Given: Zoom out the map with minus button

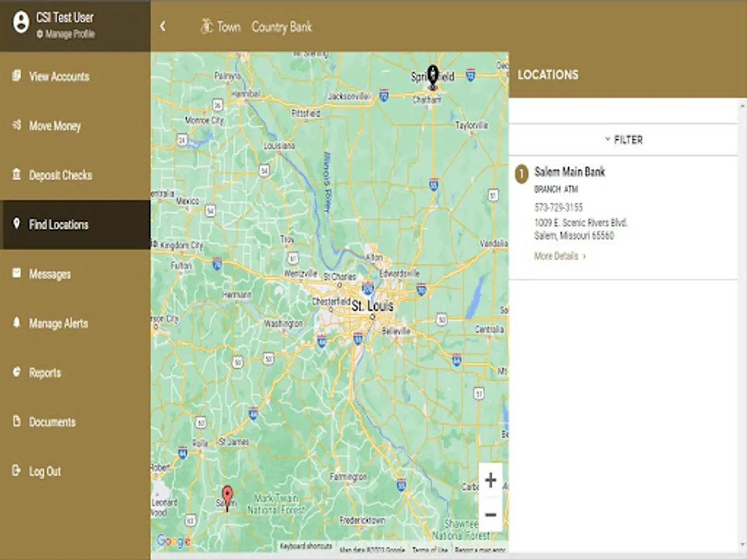Looking at the screenshot, I should click(491, 515).
